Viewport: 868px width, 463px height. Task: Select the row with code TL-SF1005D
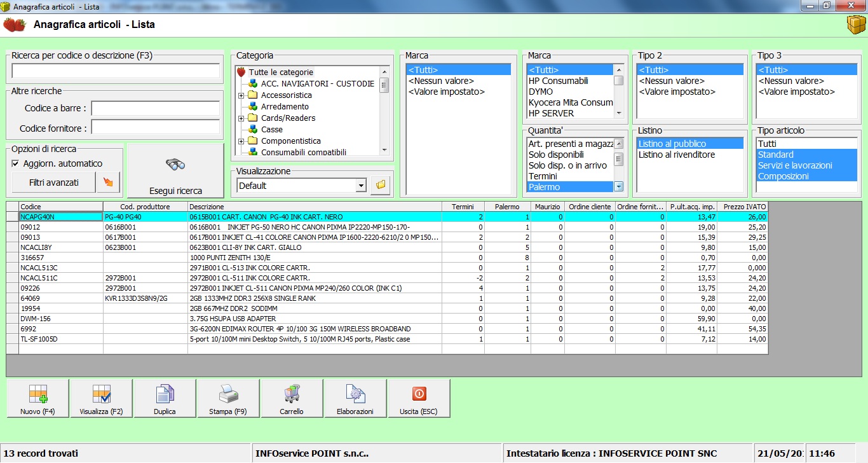pos(387,339)
